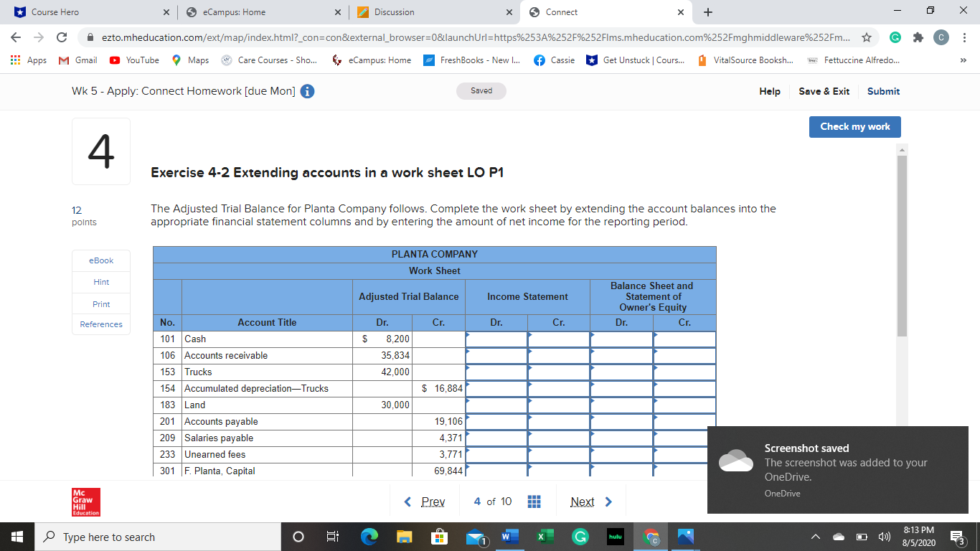Click the Screenshot saved OneDrive notification
This screenshot has height=551, width=980.
pyautogui.click(x=838, y=470)
